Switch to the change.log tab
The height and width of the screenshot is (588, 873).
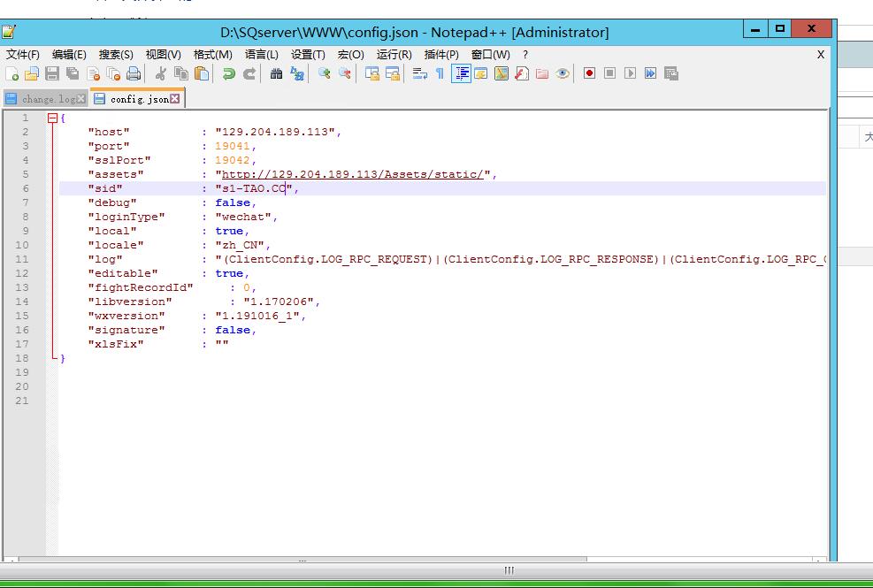pos(48,99)
